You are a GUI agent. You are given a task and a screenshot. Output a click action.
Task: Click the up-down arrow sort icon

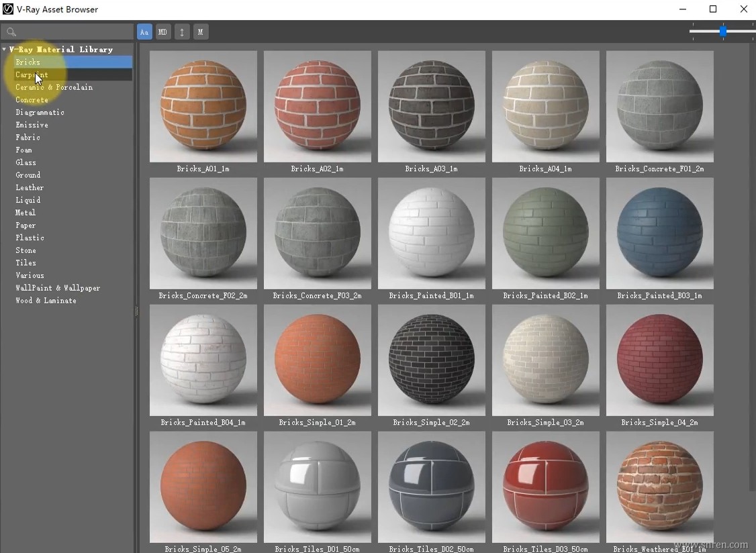(182, 32)
